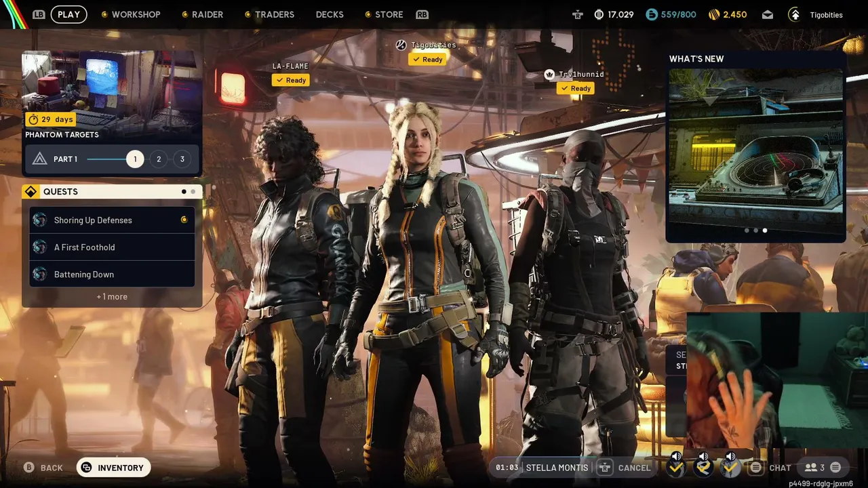Select Phantom Targets part 3
This screenshot has width=868, height=488.
coord(182,159)
